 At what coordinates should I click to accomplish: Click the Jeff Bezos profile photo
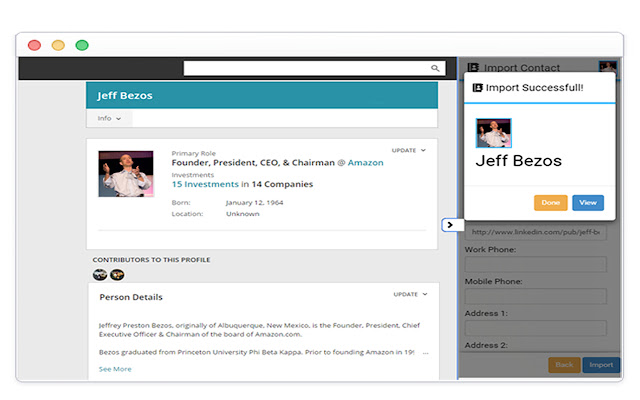(126, 174)
